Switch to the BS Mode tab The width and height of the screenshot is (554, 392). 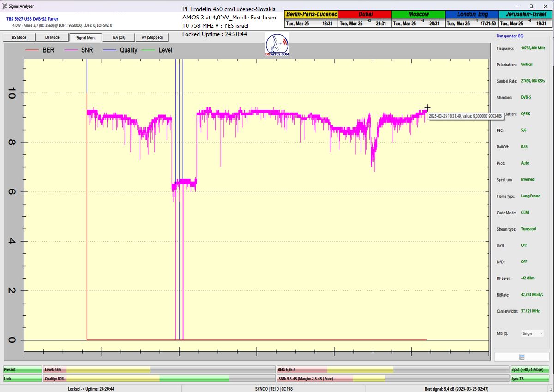click(19, 37)
